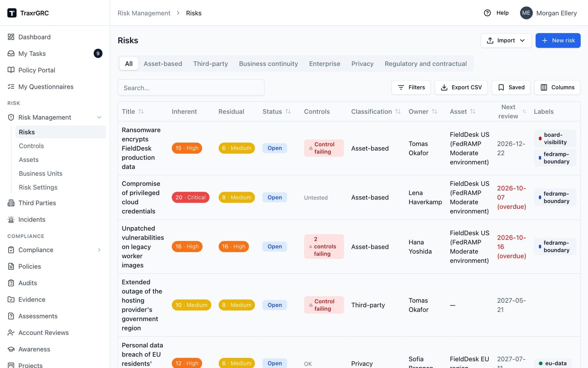This screenshot has width=588, height=368.
Task: Sort by Next review date
Action: point(524,111)
